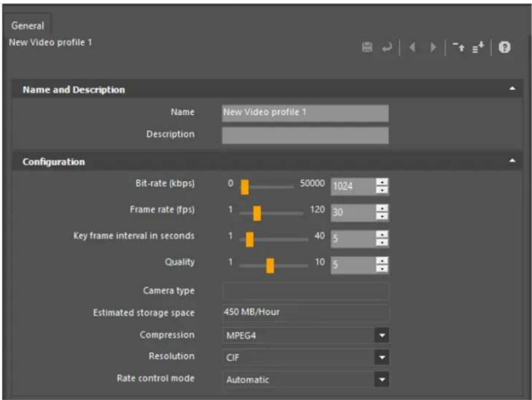Click the 'Key frame interval in seconds' label

tap(134, 235)
